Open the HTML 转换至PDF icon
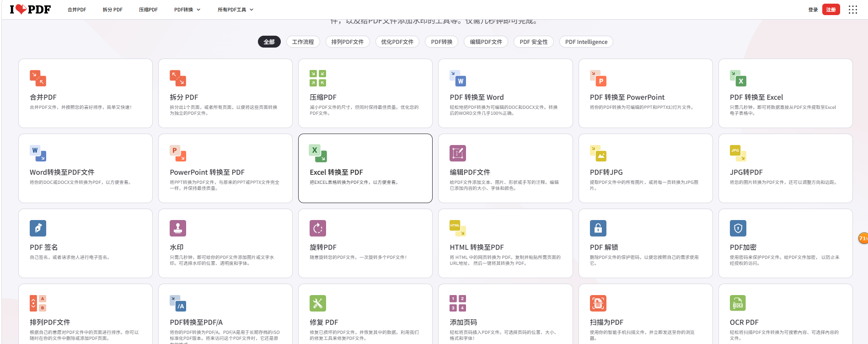 [x=458, y=228]
